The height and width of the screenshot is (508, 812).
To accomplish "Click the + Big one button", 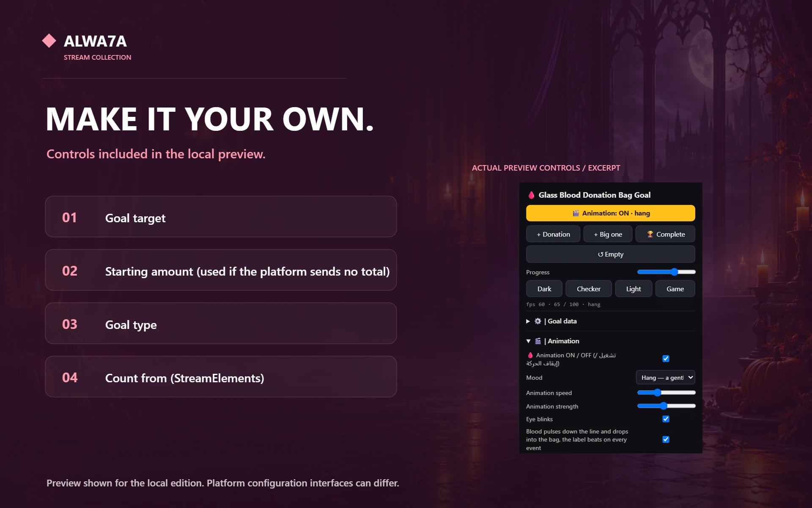I will click(608, 235).
